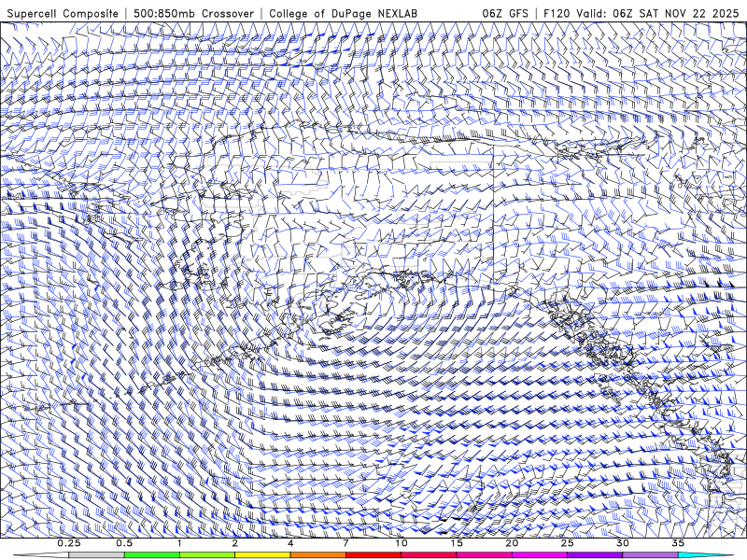Click the 'F120 Valid: 06Z SAT NOV 22 2025' text
Screen dimensions: 747x560
click(641, 13)
